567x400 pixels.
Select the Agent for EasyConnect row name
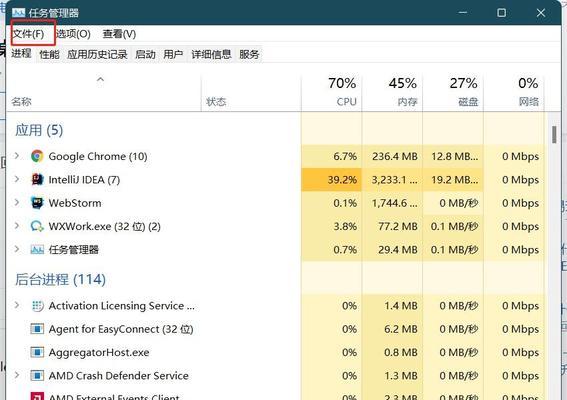tap(121, 329)
